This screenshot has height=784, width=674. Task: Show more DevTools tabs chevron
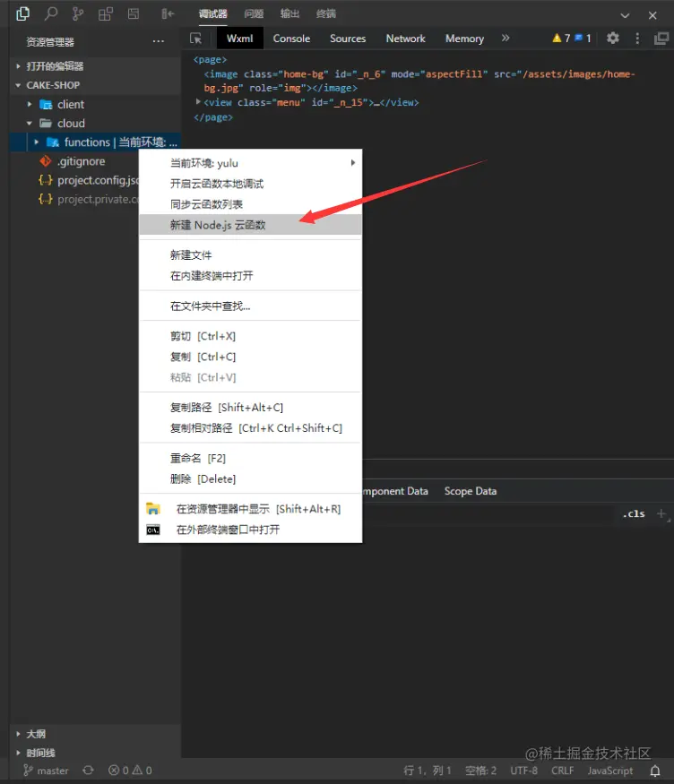505,38
